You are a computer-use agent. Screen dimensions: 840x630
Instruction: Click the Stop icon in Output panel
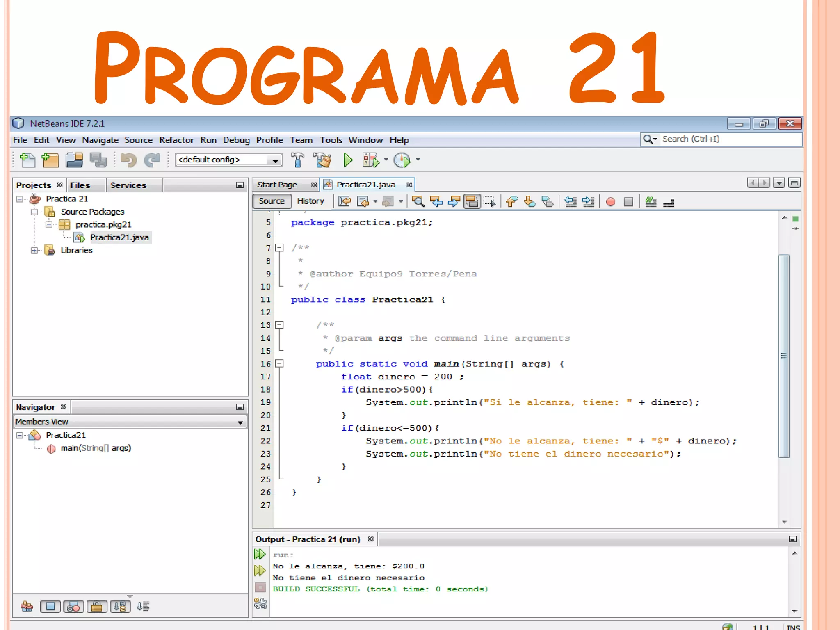(260, 587)
